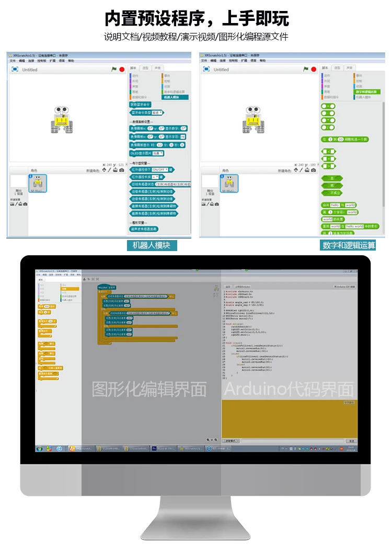Choose sprite from library icon in right window
The width and height of the screenshot is (392, 556).
click(x=296, y=170)
